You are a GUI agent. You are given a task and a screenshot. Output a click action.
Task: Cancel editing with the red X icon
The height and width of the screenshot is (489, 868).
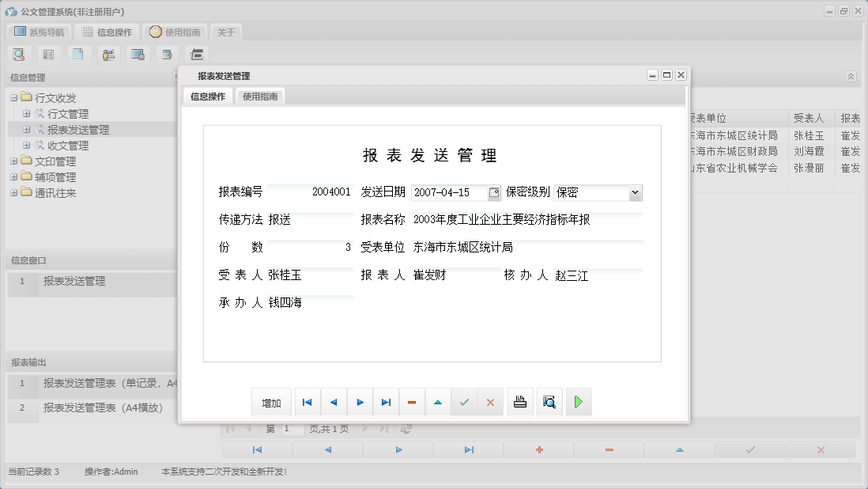point(490,402)
